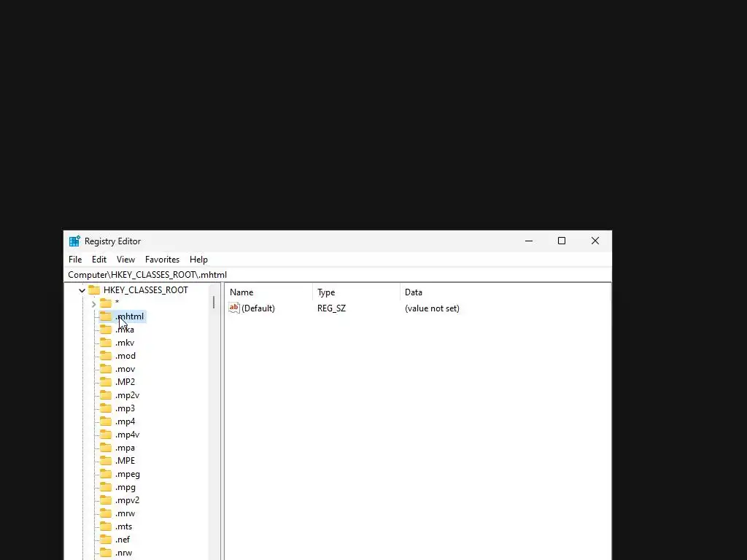Collapse the HKEY_CLASSES_ROOT tree node
This screenshot has height=560, width=747.
82,290
